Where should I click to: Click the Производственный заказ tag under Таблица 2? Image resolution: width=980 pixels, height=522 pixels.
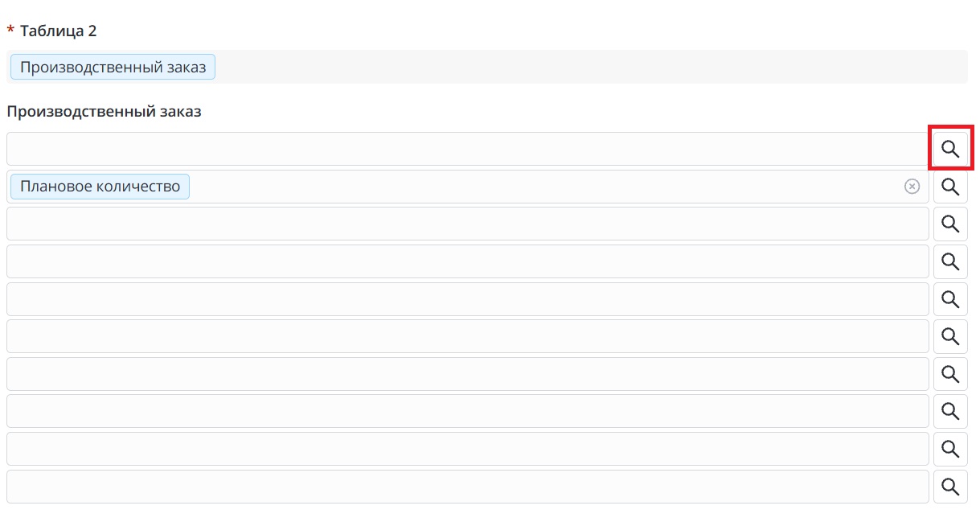click(x=113, y=68)
